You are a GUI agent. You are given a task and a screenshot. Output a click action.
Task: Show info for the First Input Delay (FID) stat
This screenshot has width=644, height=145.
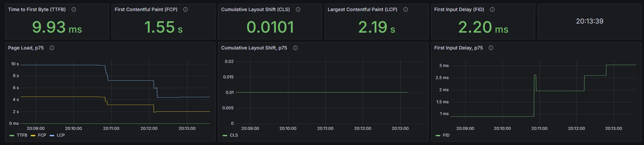click(x=492, y=9)
